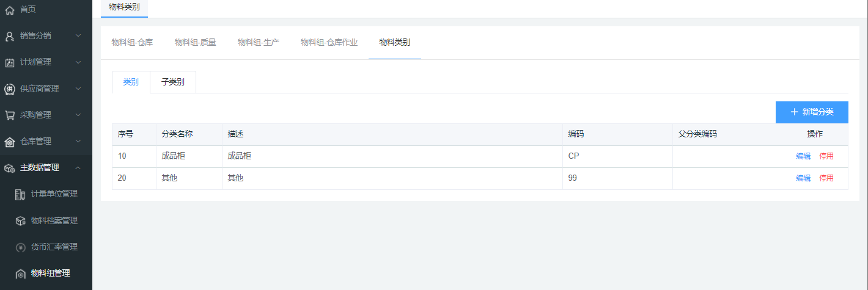Click the 新增分类 button
Screen dimensions: 868x290
click(811, 112)
